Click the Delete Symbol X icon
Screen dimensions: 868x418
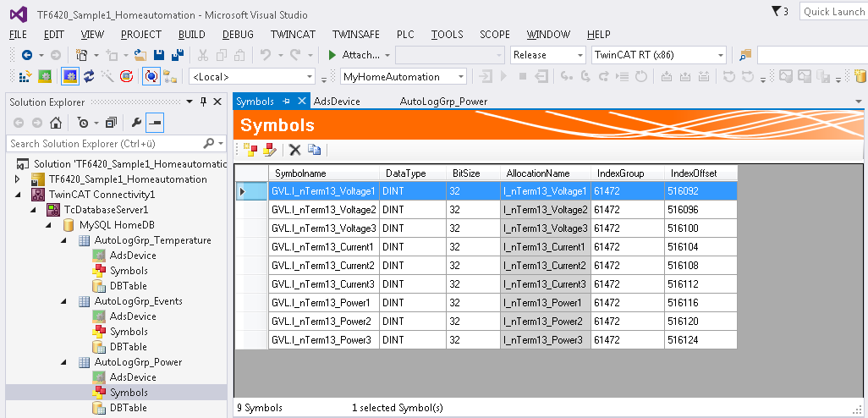tap(295, 150)
